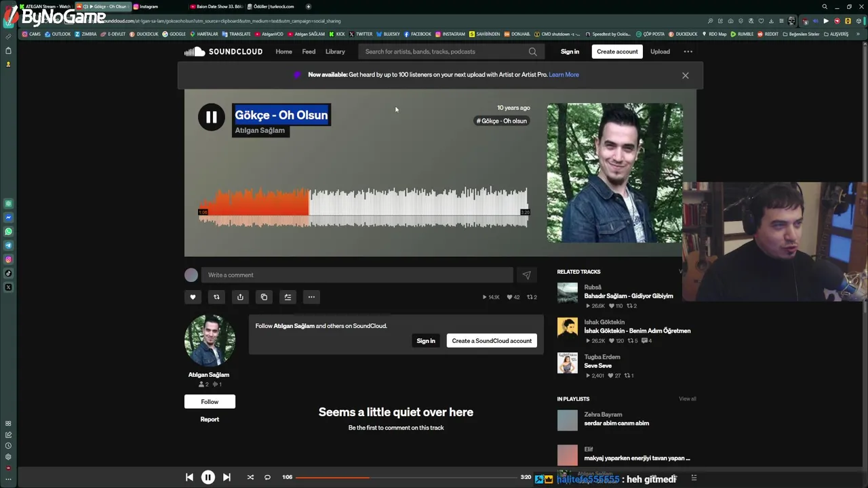This screenshot has width=868, height=488.
Task: Toggle repeat in the bottom player
Action: click(267, 477)
